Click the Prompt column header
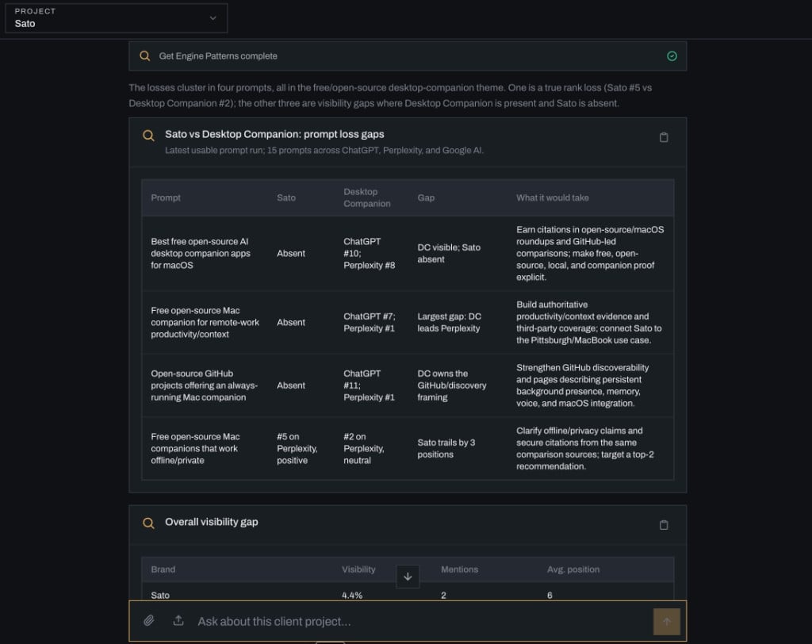Viewport: 812px width, 644px height. click(166, 198)
